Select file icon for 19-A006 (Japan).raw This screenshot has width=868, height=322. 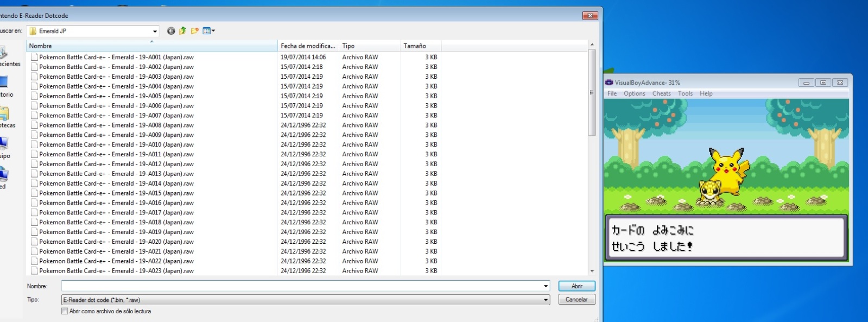pos(34,106)
